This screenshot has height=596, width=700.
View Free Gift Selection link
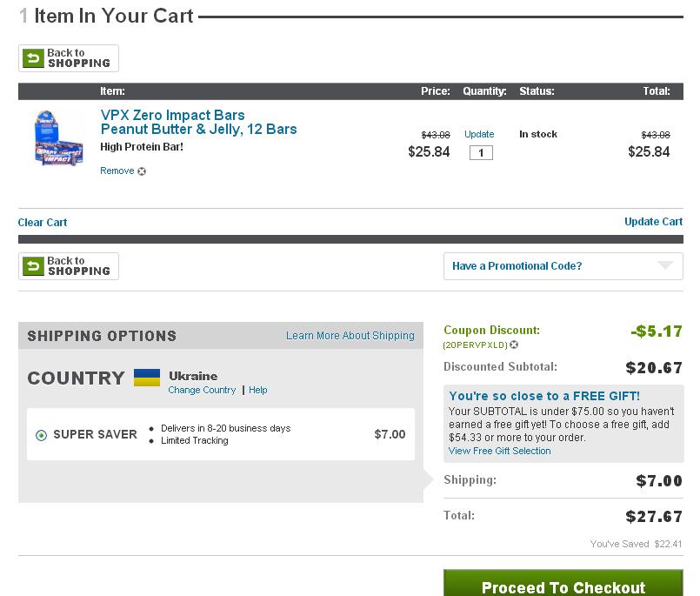tap(499, 452)
